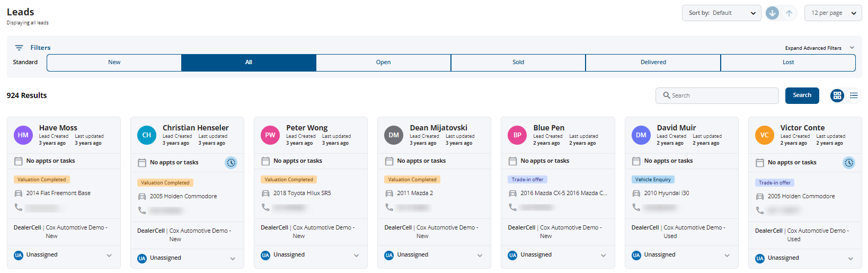Screen dimensions: 868x273
Task: Click Vehicle Enquiry tag on David Muir card
Action: [x=653, y=180]
